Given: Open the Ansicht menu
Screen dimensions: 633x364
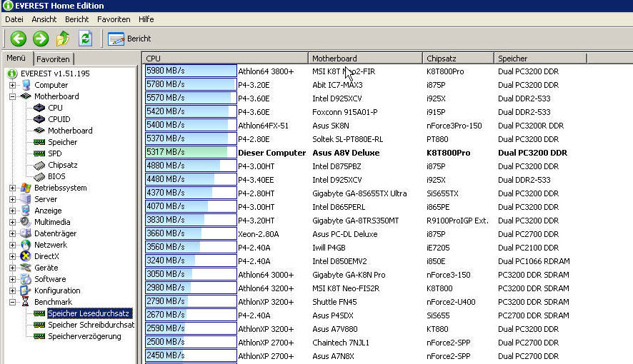Looking at the screenshot, I should pyautogui.click(x=44, y=19).
